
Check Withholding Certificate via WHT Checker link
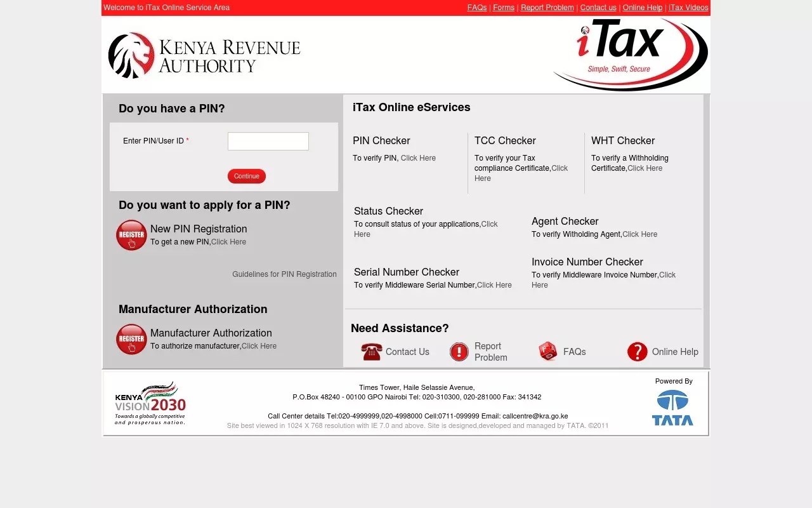click(645, 168)
